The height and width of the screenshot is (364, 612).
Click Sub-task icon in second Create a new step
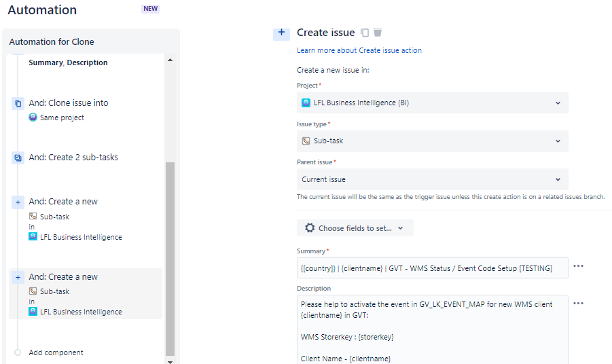pos(33,291)
